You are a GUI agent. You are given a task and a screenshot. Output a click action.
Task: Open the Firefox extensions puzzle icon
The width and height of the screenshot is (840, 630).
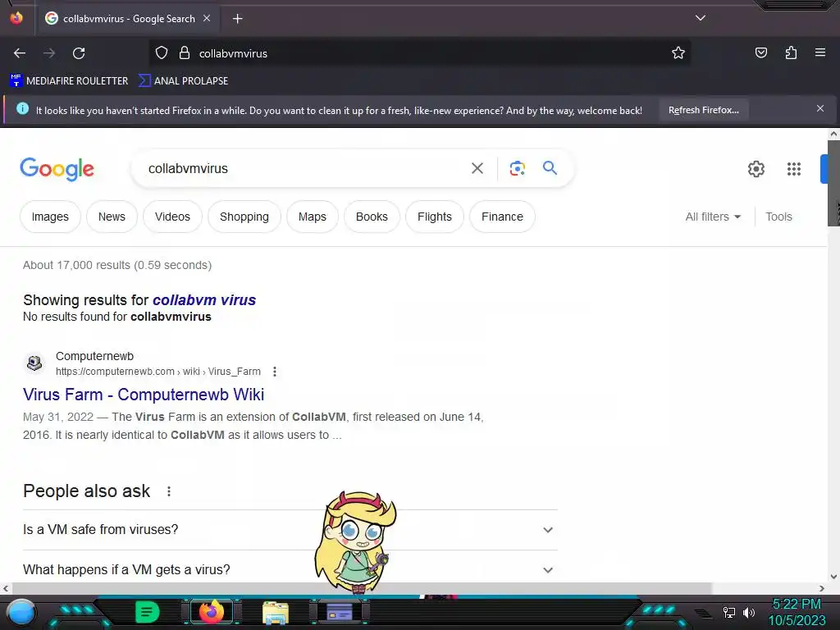coord(791,53)
